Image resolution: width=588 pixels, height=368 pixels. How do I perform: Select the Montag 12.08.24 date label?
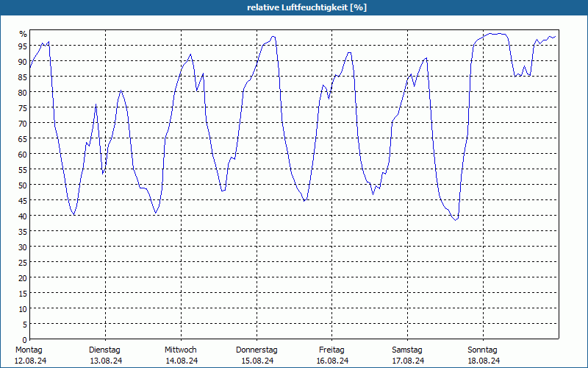coord(31,355)
